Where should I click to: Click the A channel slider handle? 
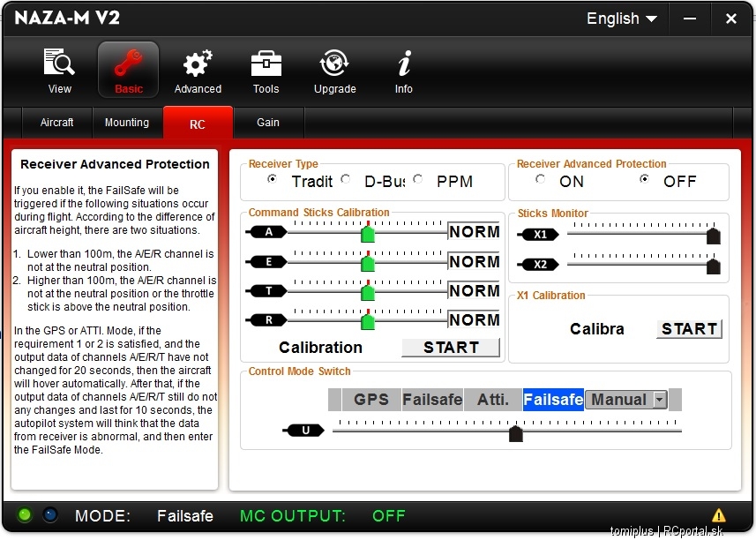(368, 234)
